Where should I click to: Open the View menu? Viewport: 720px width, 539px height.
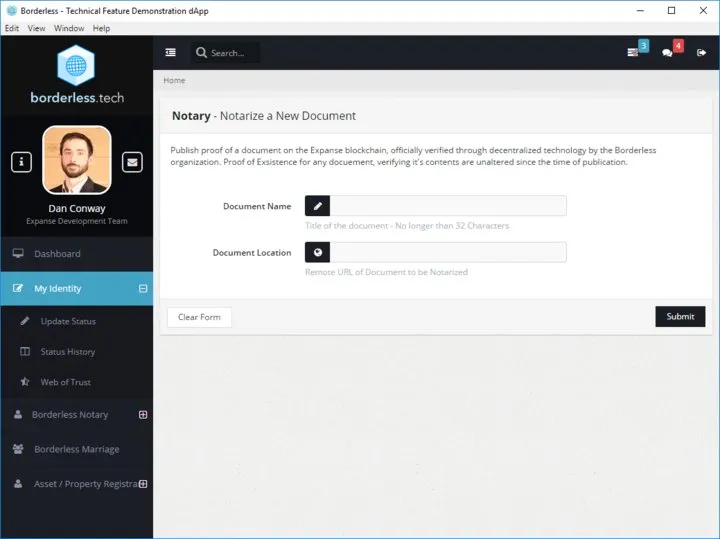coord(36,28)
